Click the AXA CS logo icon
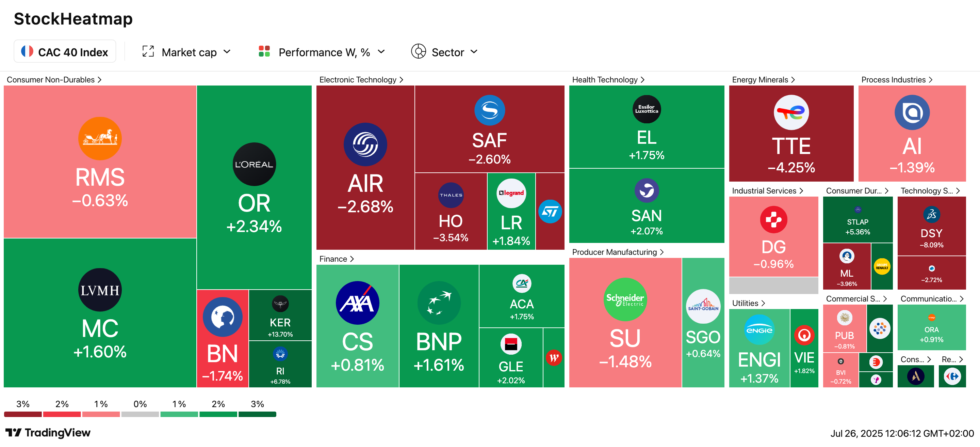This screenshot has width=980, height=447. pos(357,303)
